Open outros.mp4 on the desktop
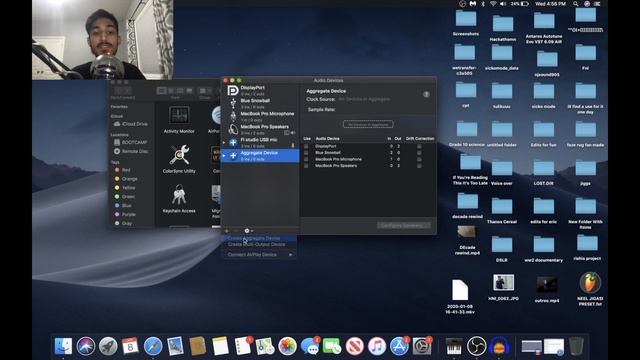Screen dimensions: 640x360 tap(547, 289)
